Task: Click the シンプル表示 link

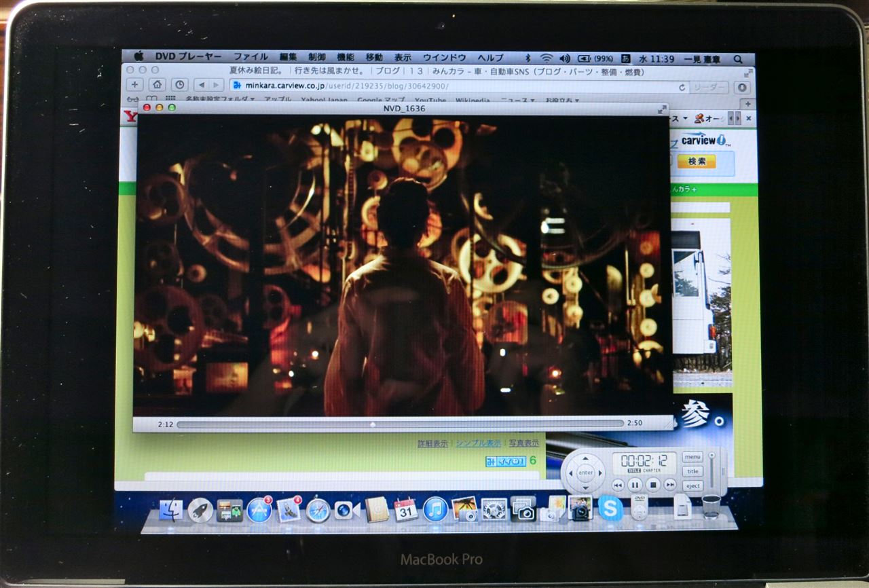Action: pyautogui.click(x=479, y=443)
